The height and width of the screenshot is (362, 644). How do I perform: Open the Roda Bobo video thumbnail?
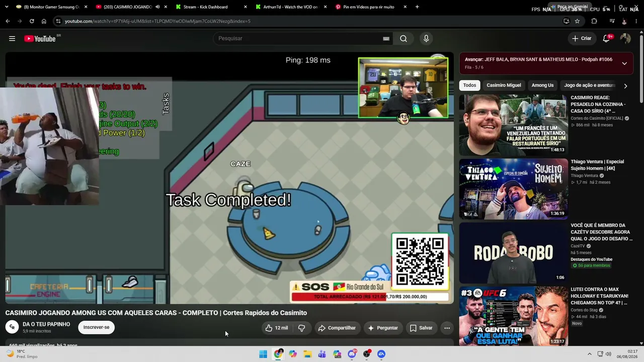pos(513,253)
